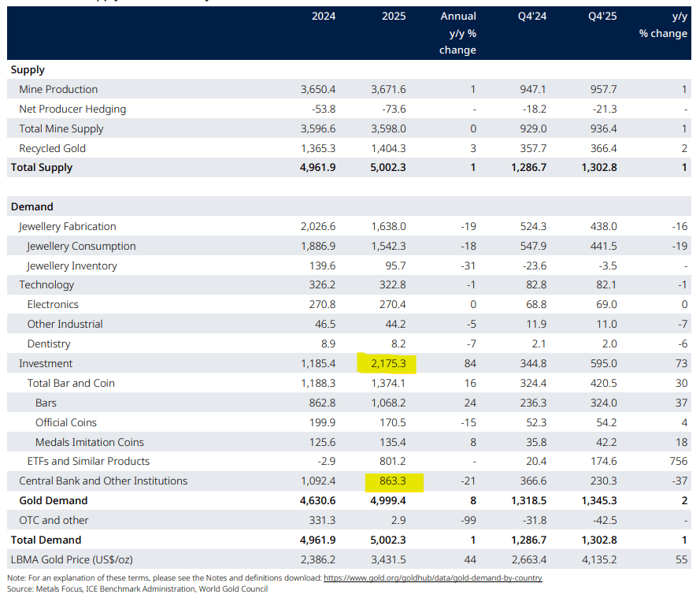Click the Other Industrial row label

65,324
